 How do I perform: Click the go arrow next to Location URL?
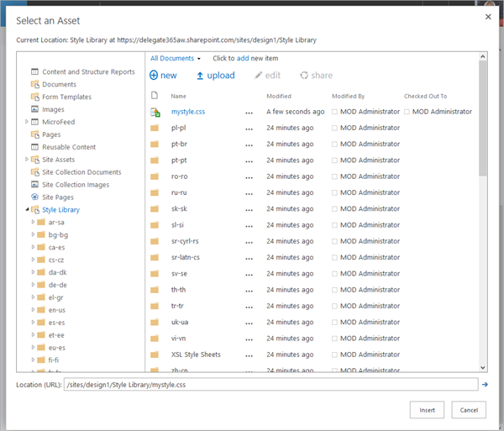[486, 384]
